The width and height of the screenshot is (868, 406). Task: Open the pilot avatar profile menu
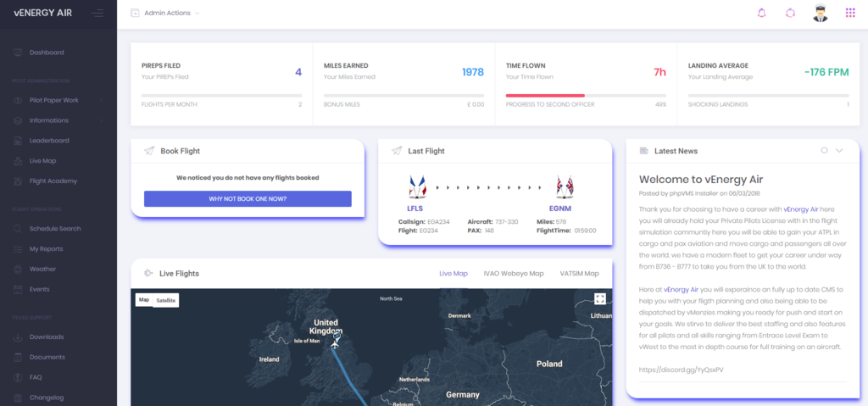821,13
